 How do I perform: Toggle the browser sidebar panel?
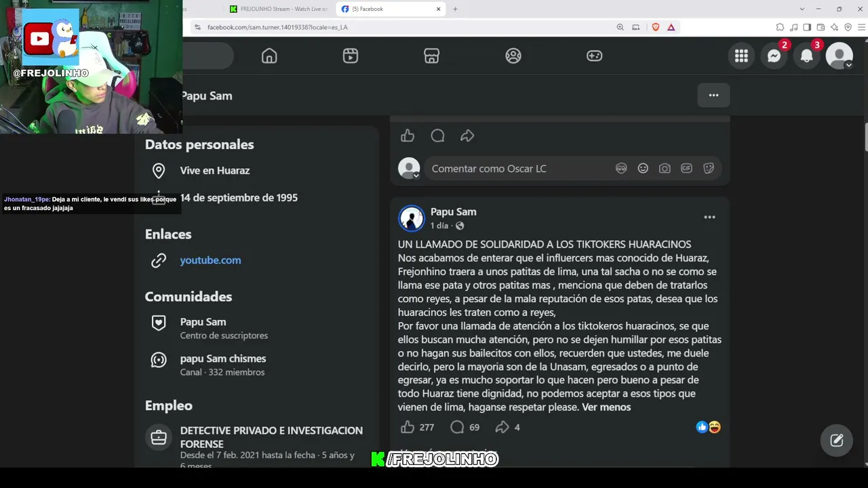click(807, 27)
